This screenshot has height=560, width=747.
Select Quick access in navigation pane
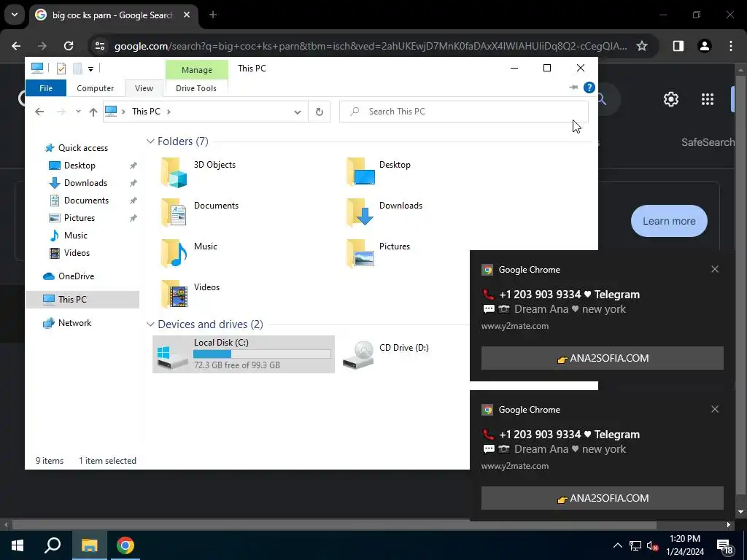[76, 148]
